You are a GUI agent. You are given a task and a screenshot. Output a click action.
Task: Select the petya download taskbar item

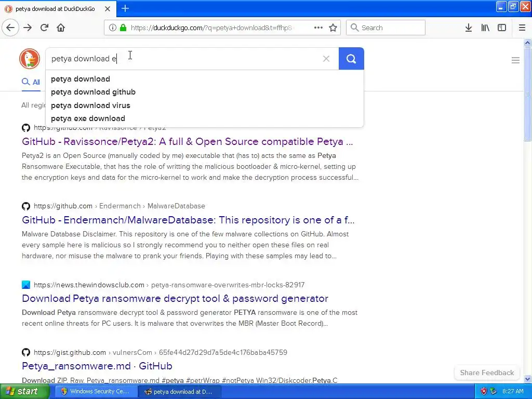click(x=180, y=392)
